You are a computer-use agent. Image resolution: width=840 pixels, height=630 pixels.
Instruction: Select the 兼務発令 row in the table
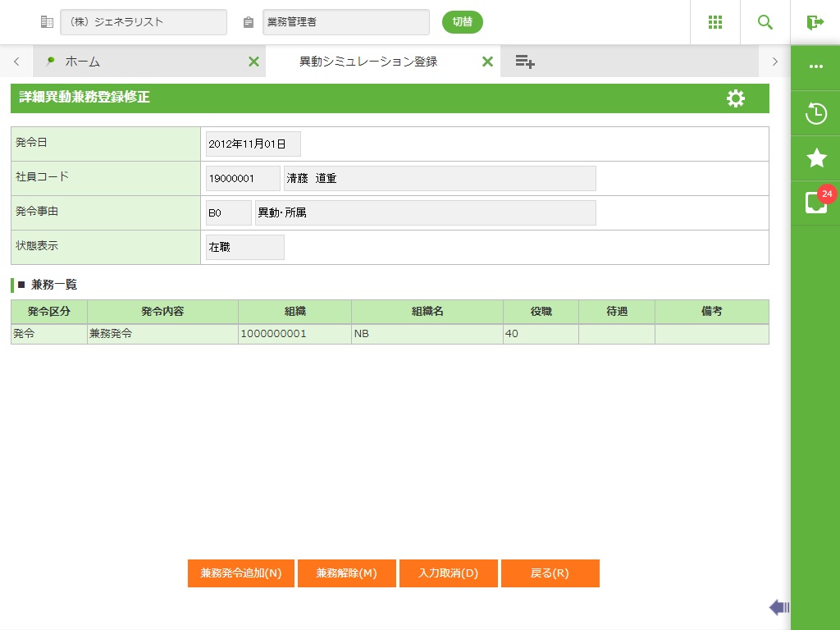pyautogui.click(x=162, y=334)
